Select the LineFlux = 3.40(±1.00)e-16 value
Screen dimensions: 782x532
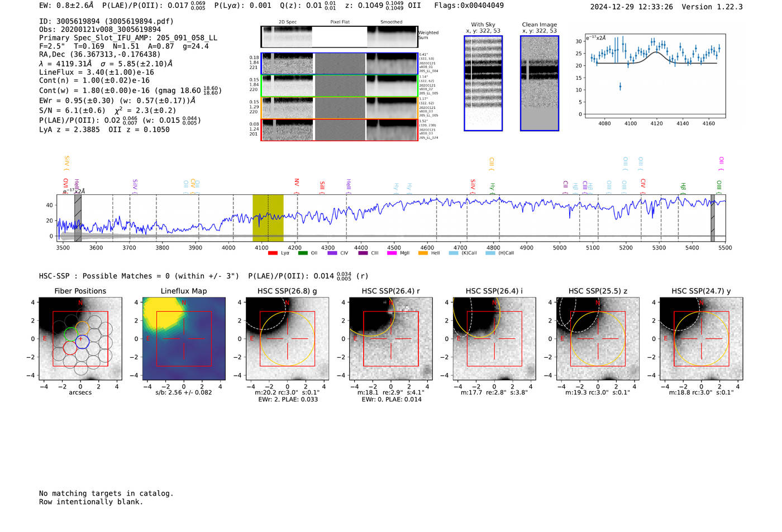click(97, 72)
